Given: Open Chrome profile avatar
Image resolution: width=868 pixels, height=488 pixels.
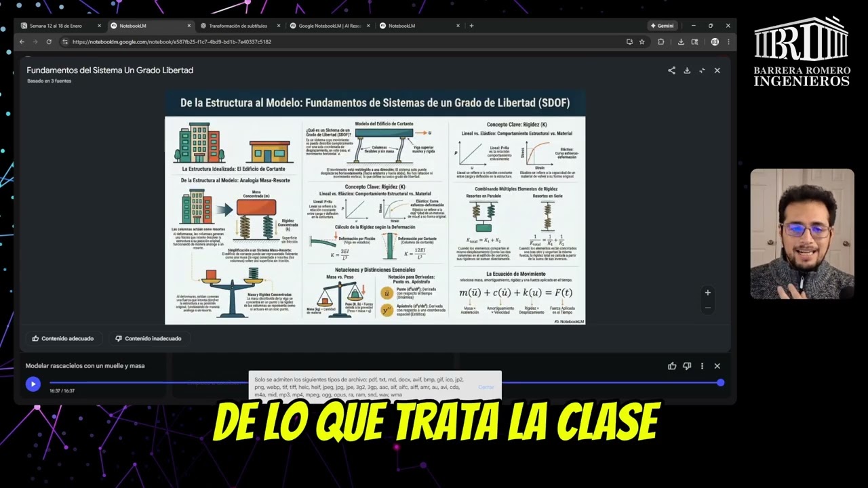Looking at the screenshot, I should pyautogui.click(x=714, y=42).
